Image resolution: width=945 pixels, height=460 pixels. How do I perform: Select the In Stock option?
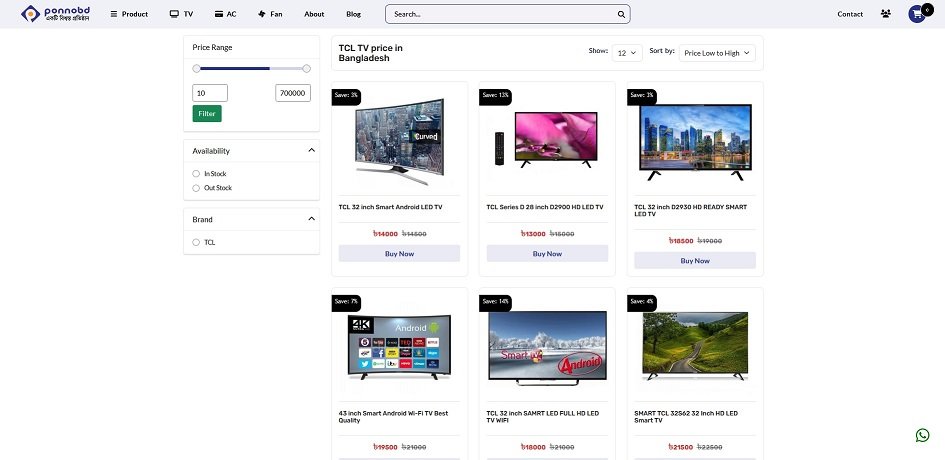(x=196, y=174)
